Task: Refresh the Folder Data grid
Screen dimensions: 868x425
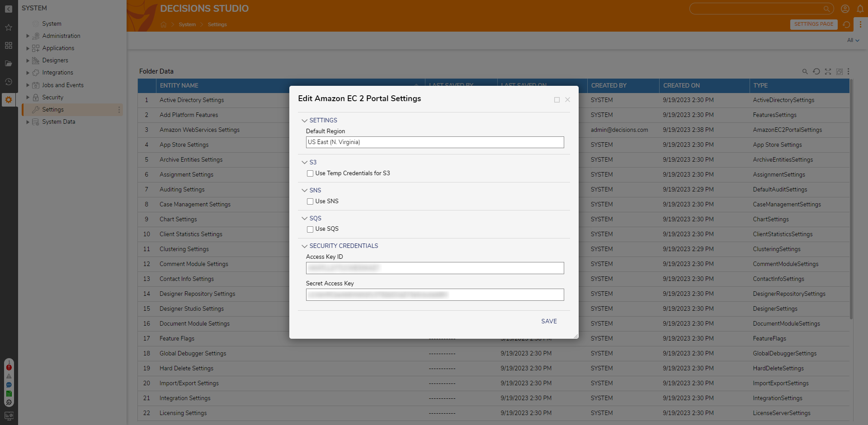Action: click(x=816, y=71)
